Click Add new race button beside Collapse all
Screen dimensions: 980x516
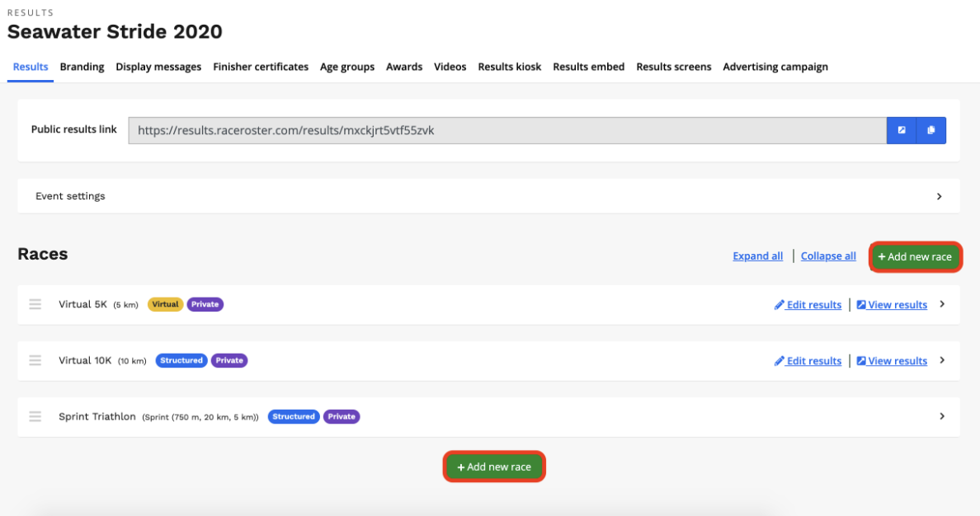coord(915,256)
